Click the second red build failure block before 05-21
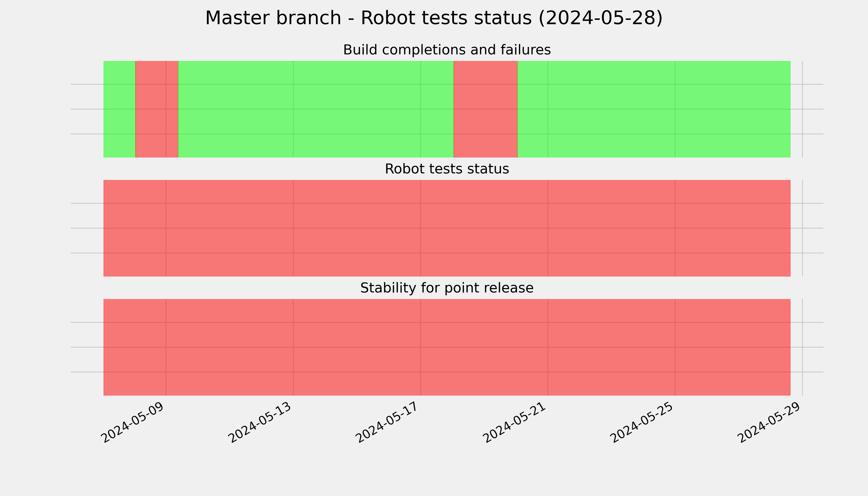 pyautogui.click(x=485, y=109)
